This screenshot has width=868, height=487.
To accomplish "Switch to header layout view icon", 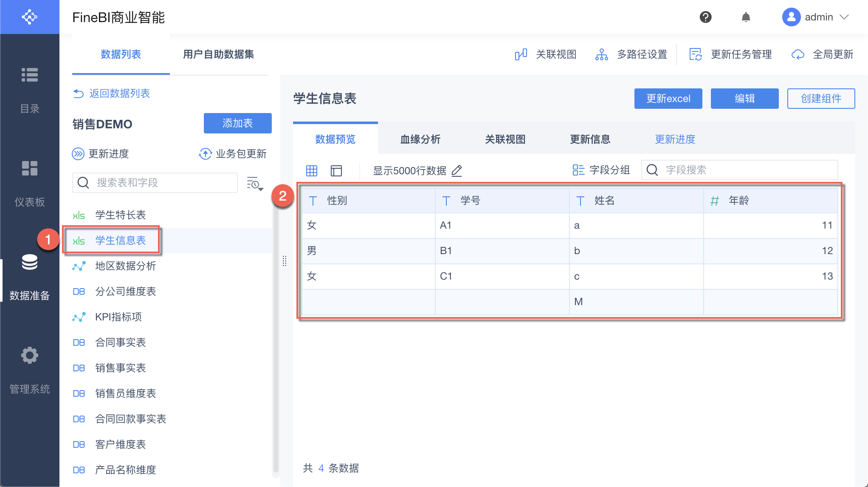I will point(336,171).
